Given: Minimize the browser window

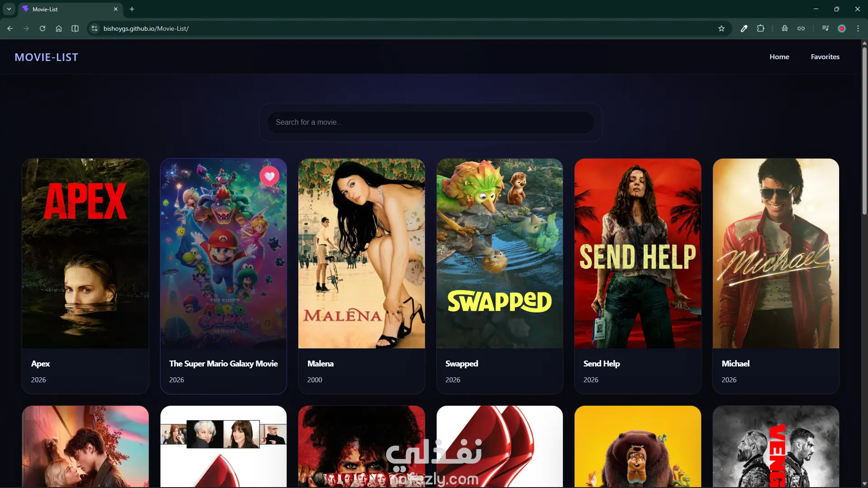Looking at the screenshot, I should pos(816,9).
